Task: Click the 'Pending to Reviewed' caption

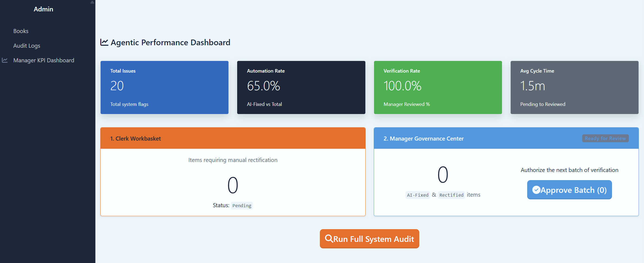Action: [543, 104]
